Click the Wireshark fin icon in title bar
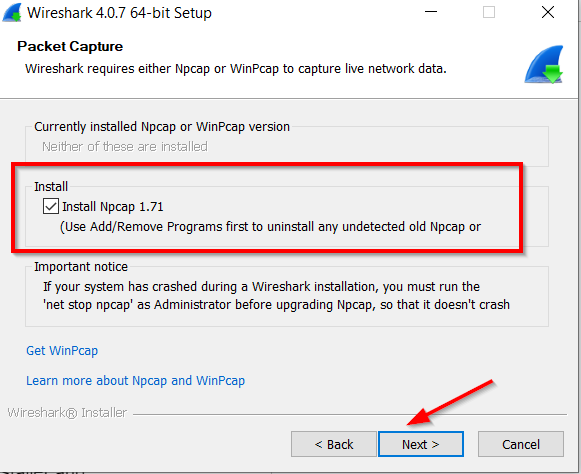Viewport: 581px width, 474px height. point(12,13)
